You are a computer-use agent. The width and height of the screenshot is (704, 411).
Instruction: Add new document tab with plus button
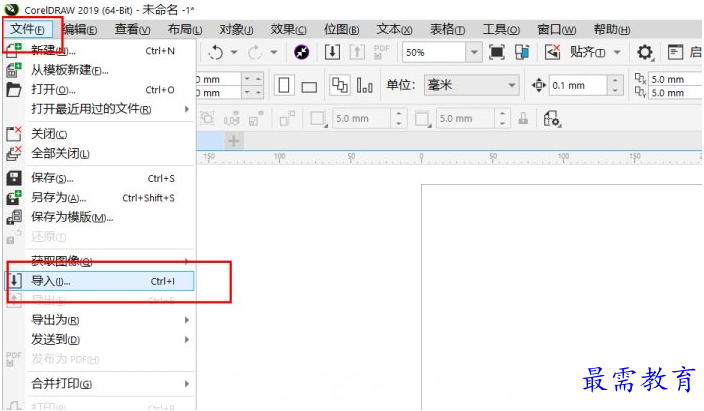233,141
